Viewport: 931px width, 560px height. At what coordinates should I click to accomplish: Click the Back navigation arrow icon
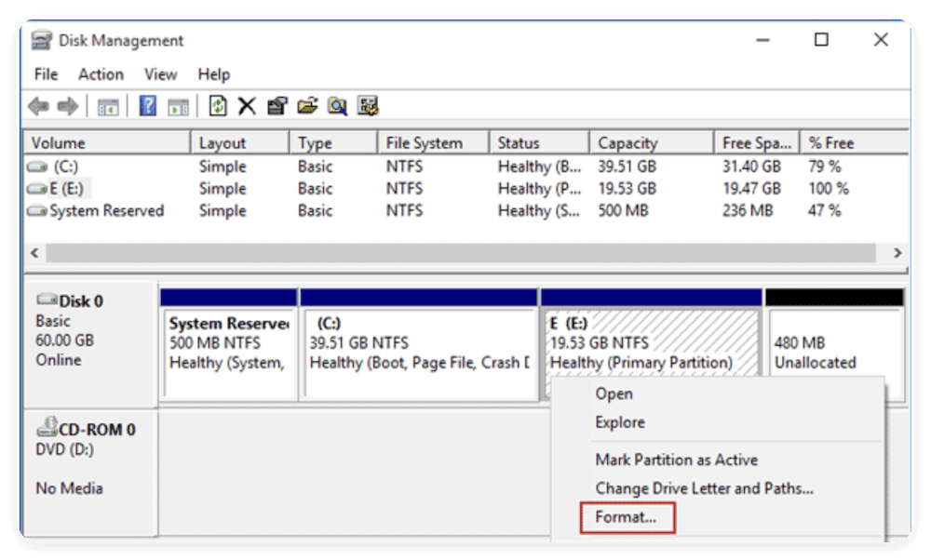38,106
